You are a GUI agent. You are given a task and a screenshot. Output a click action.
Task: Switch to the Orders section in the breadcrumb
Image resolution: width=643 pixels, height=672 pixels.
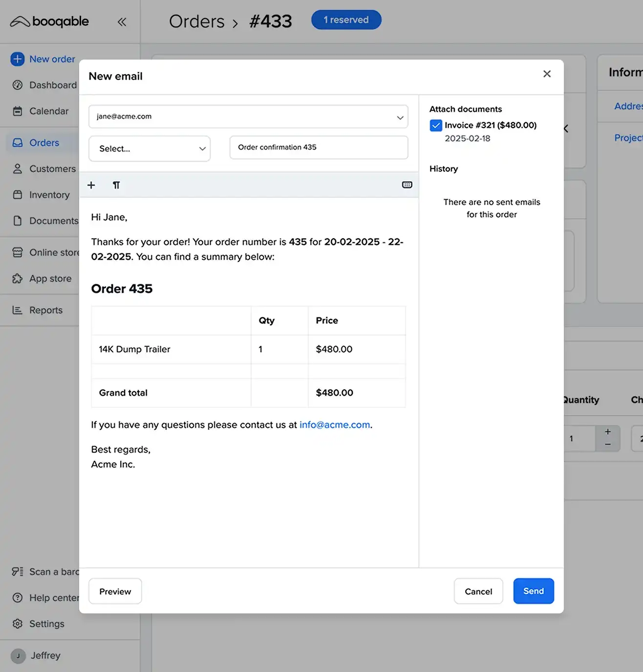197,21
